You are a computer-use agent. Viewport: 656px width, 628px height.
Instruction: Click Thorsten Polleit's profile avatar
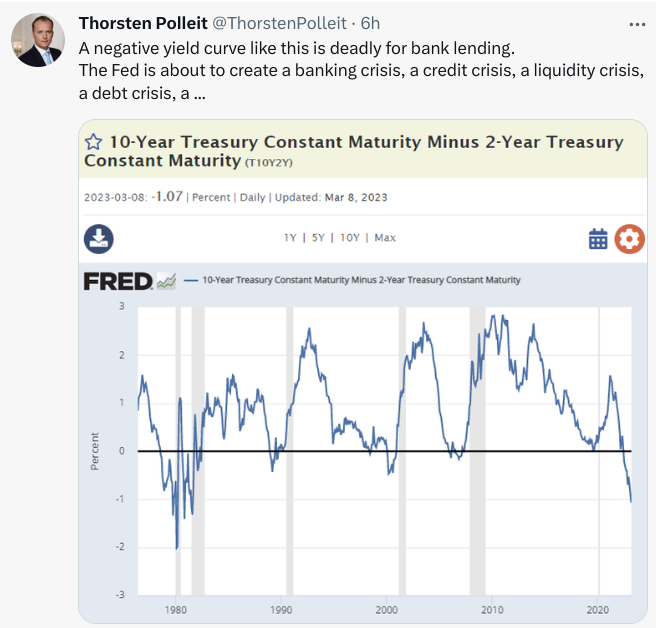coord(37,42)
